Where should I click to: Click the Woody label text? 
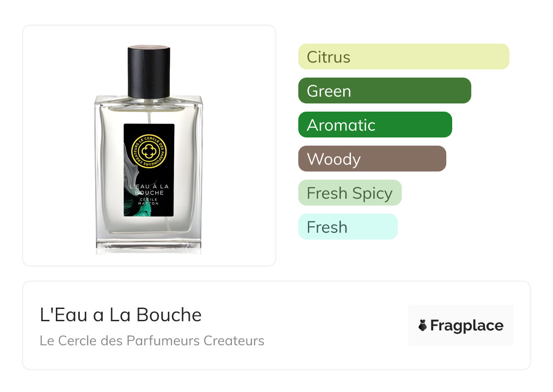pos(334,159)
